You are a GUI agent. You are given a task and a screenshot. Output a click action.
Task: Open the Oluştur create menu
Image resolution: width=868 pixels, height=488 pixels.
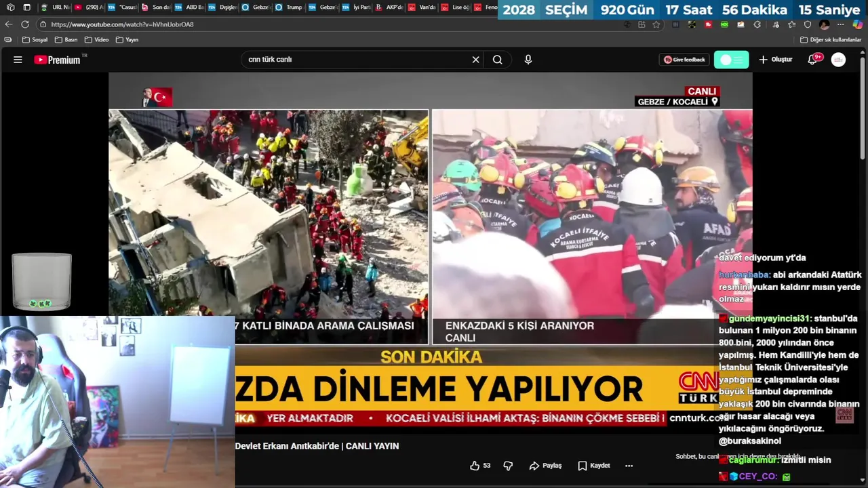coord(776,60)
